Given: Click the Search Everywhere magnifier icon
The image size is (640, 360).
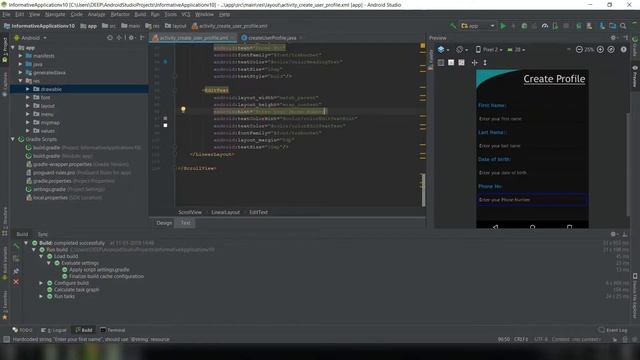Looking at the screenshot, I should tap(623, 26).
